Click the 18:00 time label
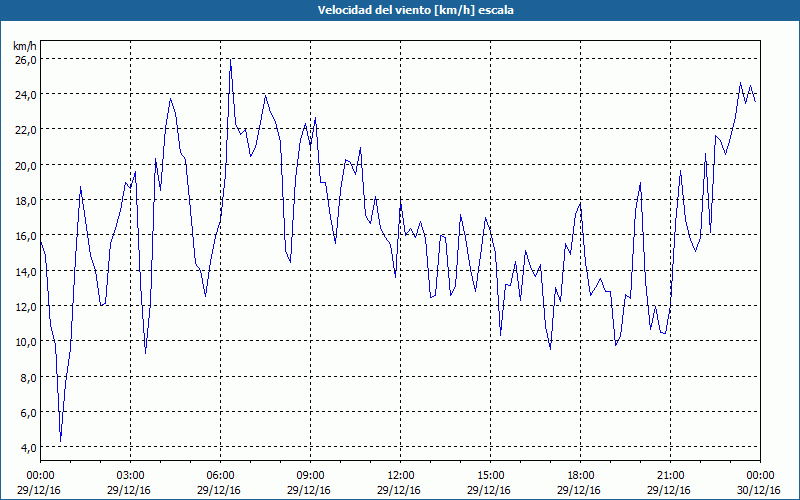Viewport: 800px width, 500px height. pos(581,476)
